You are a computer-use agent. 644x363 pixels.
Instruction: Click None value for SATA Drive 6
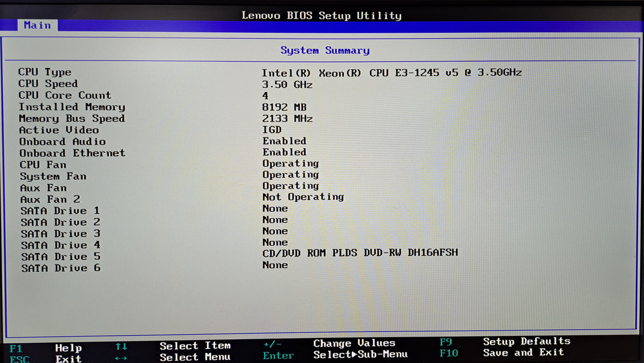point(275,265)
